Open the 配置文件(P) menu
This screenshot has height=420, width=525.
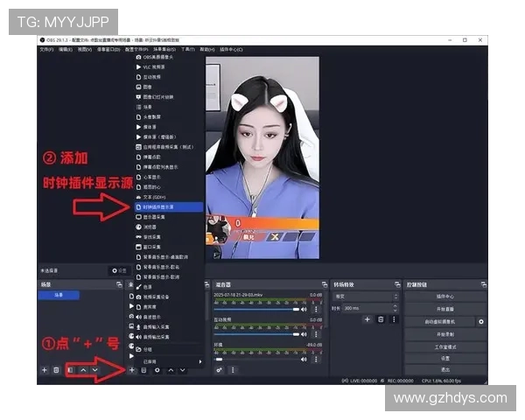(x=136, y=50)
